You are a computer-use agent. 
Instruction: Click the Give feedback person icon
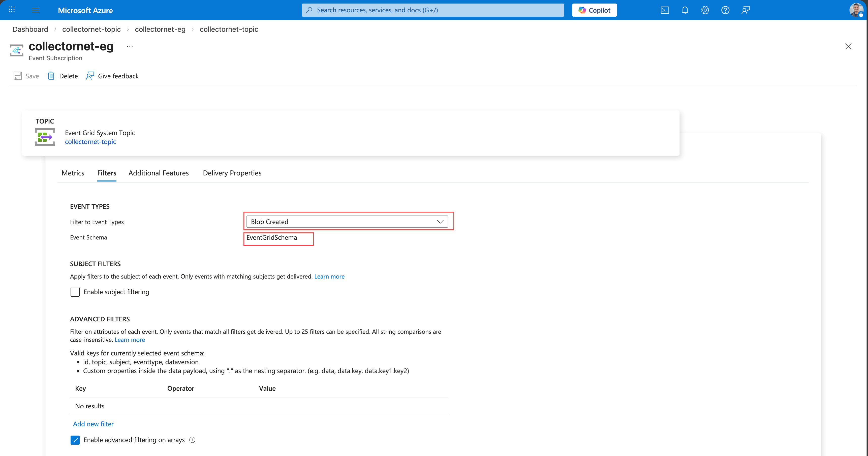pyautogui.click(x=90, y=76)
